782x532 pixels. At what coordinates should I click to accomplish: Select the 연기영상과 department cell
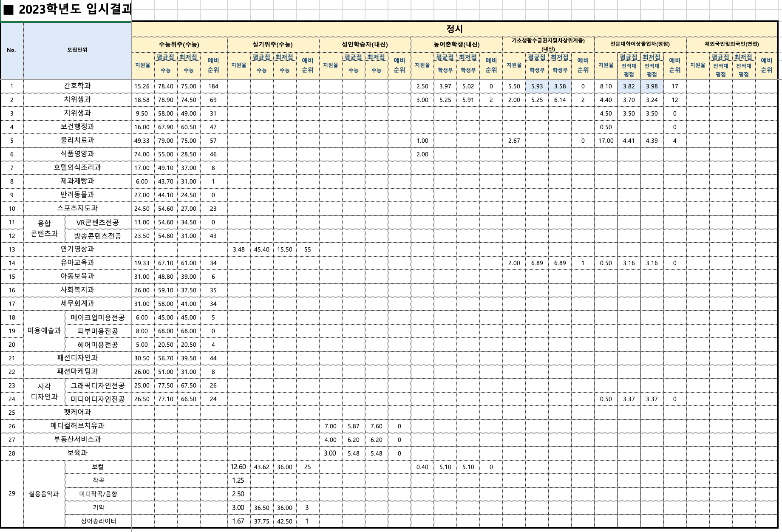click(77, 249)
